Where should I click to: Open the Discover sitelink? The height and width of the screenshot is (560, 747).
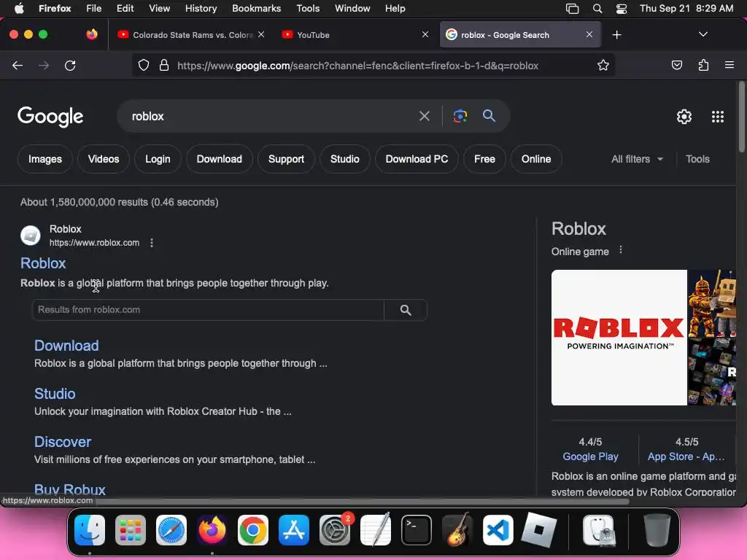(x=63, y=442)
